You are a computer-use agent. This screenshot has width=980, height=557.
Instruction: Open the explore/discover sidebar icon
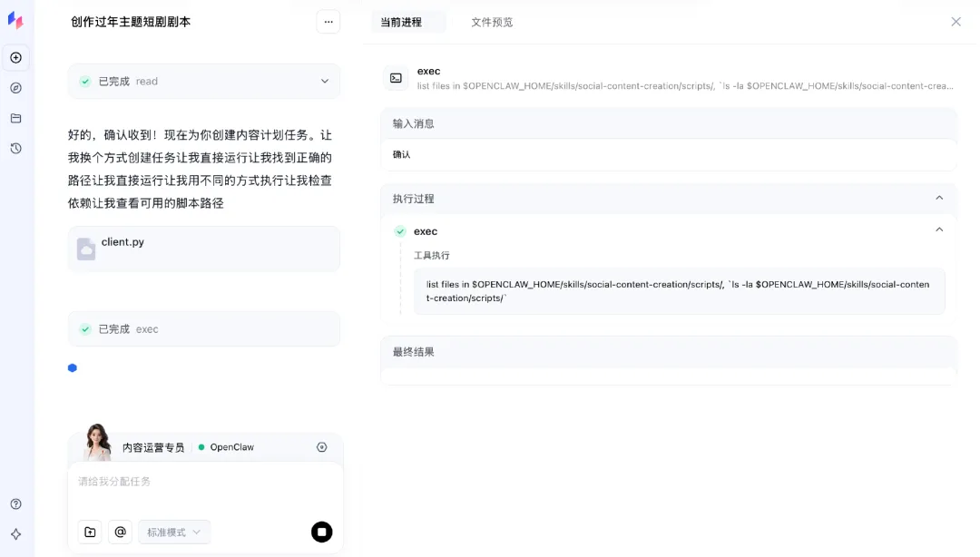16,88
